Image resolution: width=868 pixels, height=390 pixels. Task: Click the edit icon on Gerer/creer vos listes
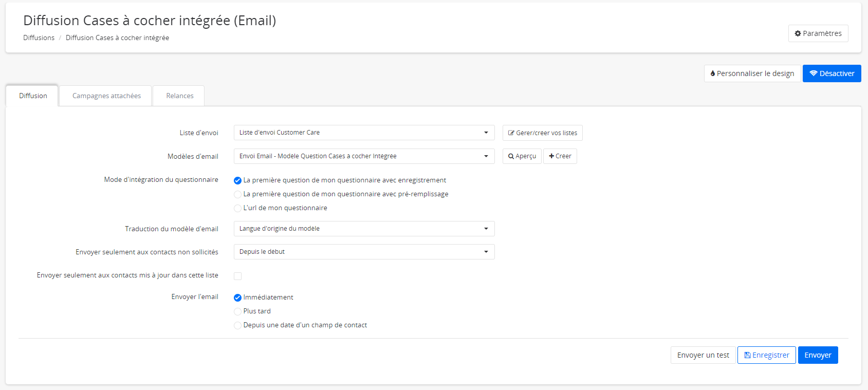(511, 133)
